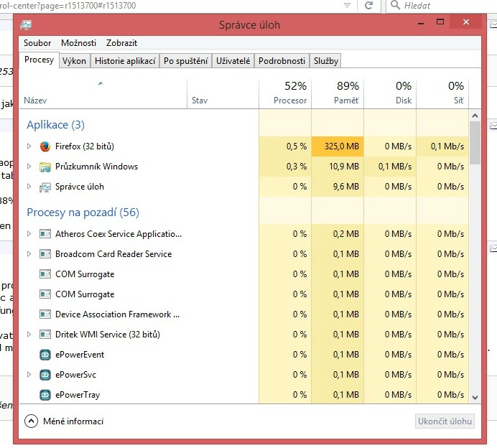Image resolution: width=497 pixels, height=448 pixels.
Task: Select Broadcom Card Reader Service name
Action: 113,254
